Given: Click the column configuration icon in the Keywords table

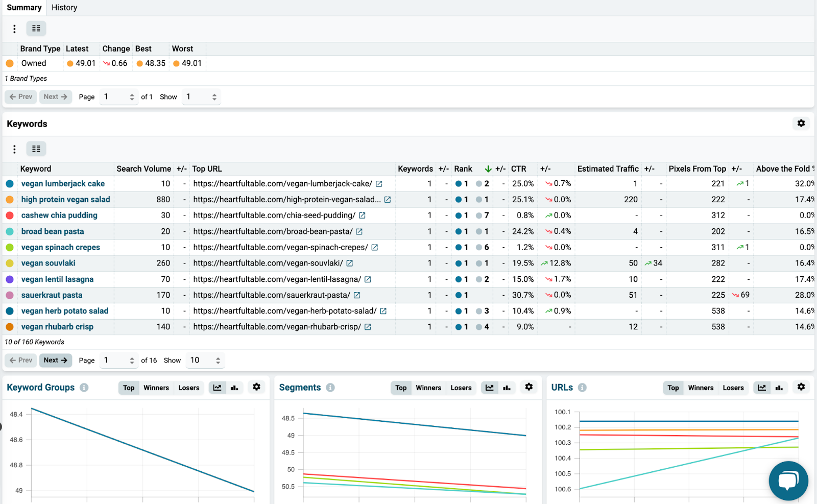Looking at the screenshot, I should [x=36, y=149].
